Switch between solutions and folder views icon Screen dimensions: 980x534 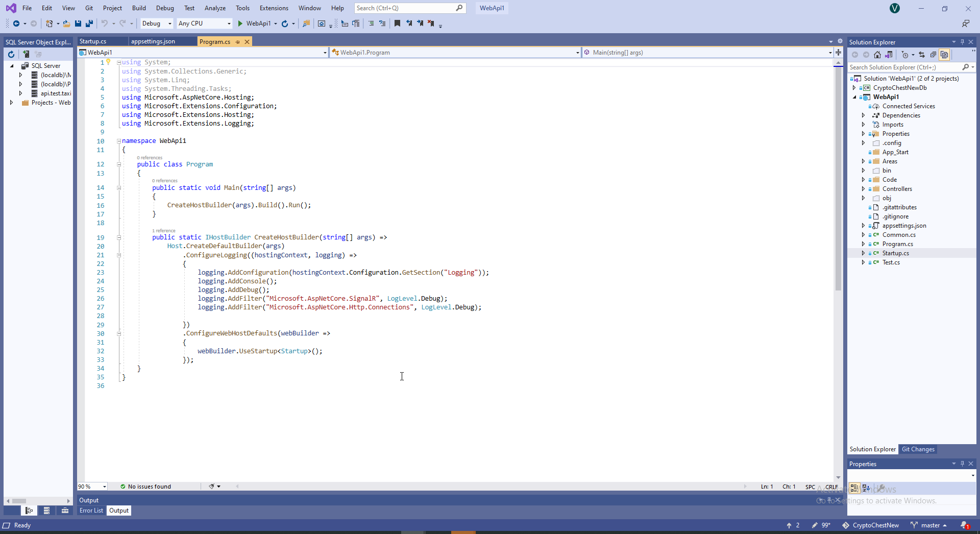coord(889,55)
